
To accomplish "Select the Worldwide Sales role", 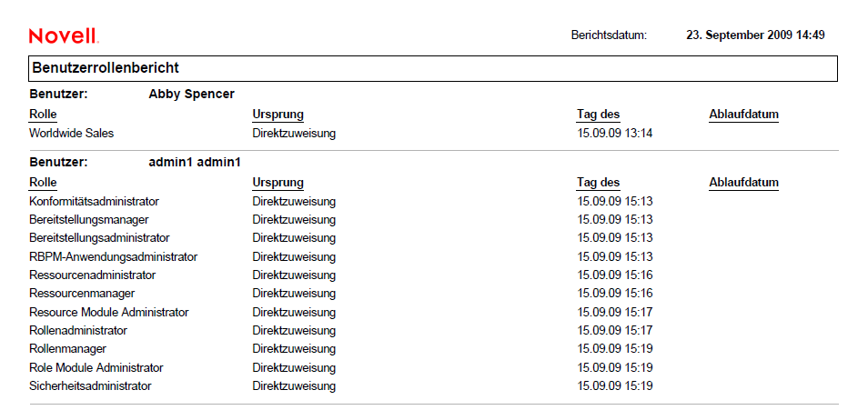I will [71, 133].
